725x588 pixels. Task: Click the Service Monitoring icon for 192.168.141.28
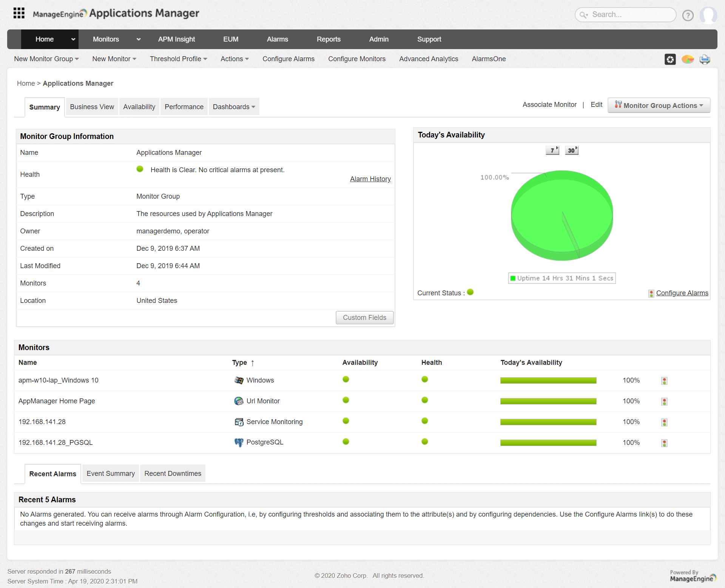coord(239,422)
